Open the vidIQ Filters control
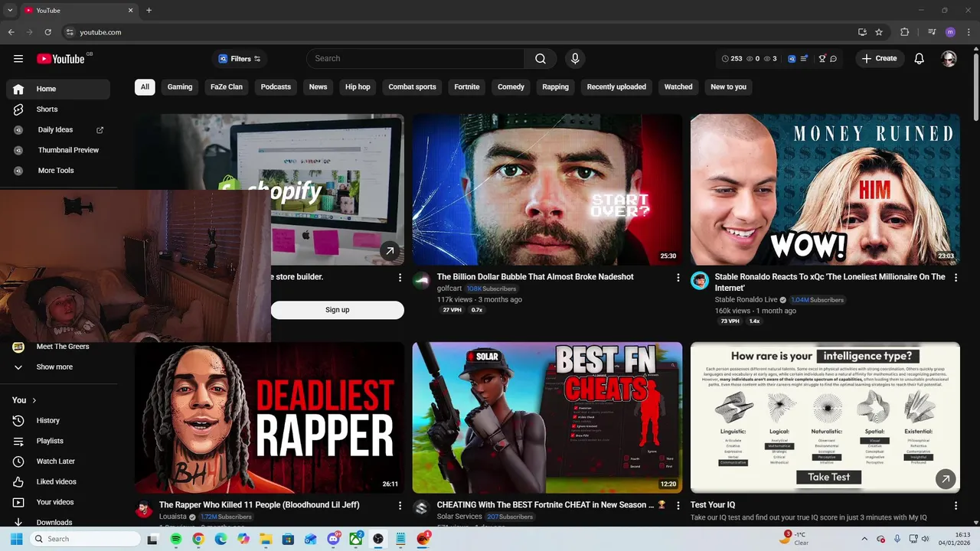The height and width of the screenshot is (551, 980). pyautogui.click(x=240, y=59)
